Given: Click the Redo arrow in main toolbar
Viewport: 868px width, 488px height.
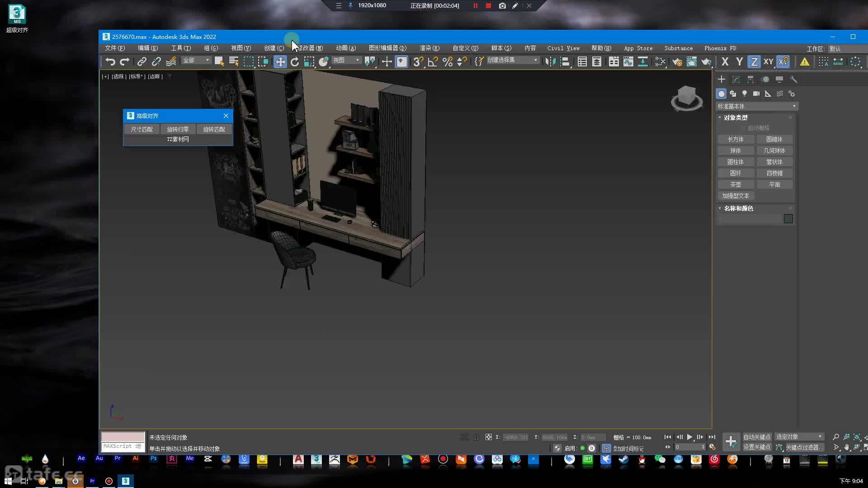Looking at the screenshot, I should pyautogui.click(x=125, y=62).
